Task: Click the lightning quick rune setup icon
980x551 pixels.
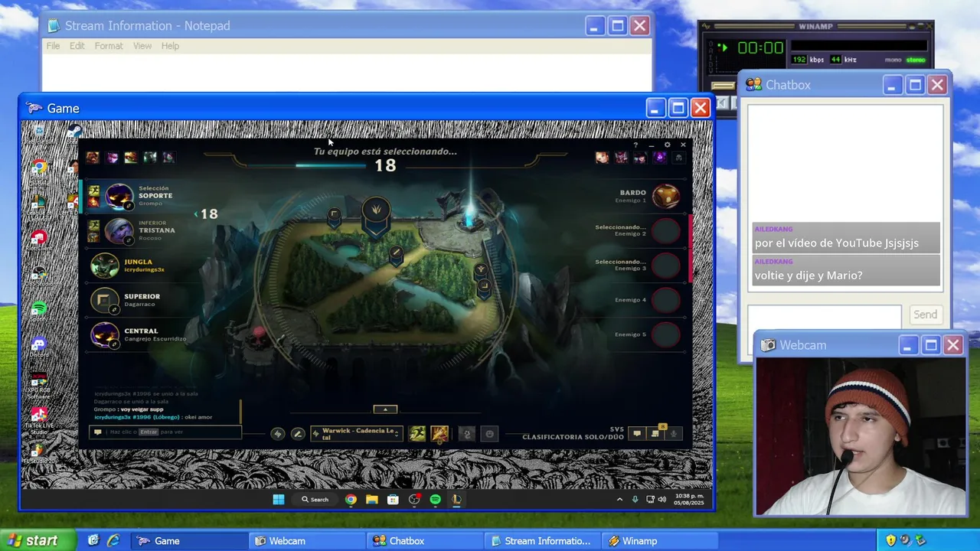Action: [278, 434]
